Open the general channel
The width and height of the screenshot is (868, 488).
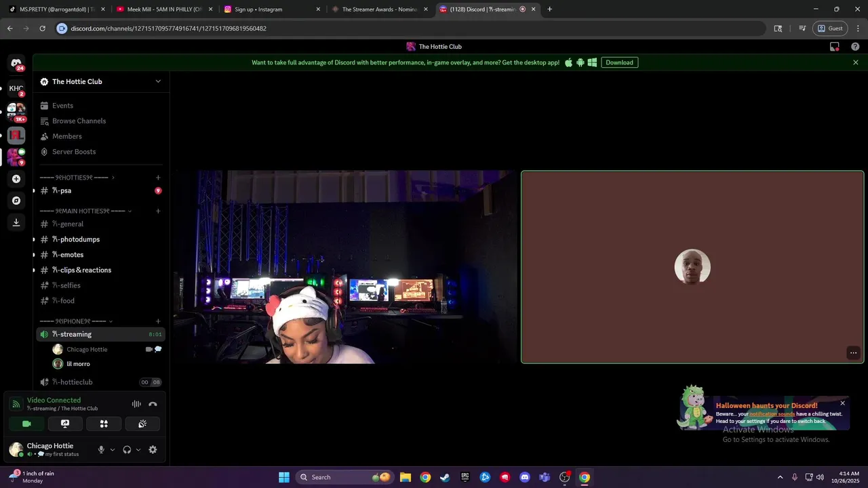coord(100,224)
